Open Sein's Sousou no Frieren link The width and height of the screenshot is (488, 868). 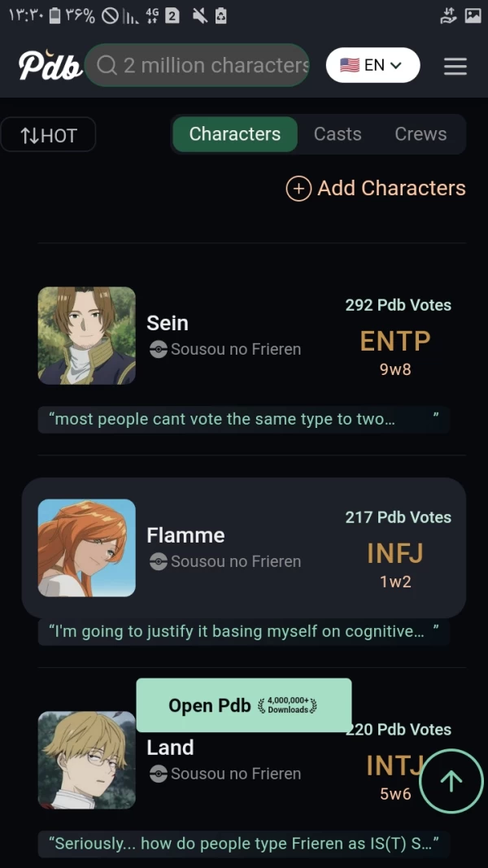[x=236, y=350]
